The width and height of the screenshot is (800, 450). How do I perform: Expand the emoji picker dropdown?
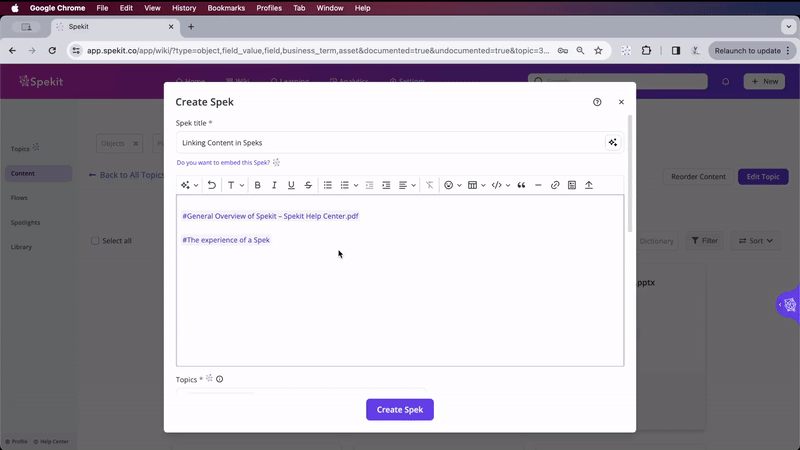click(452, 185)
